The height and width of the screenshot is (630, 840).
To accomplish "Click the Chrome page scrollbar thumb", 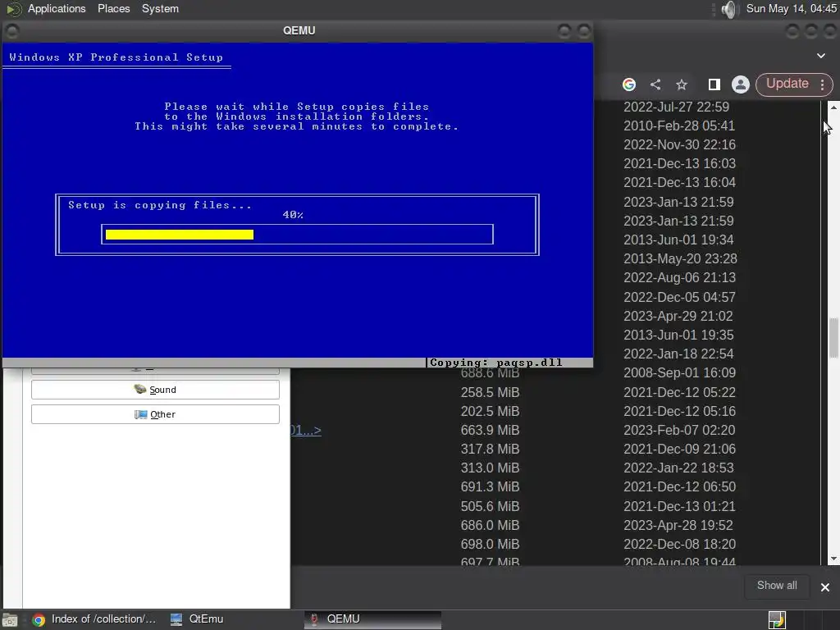I will (833, 338).
